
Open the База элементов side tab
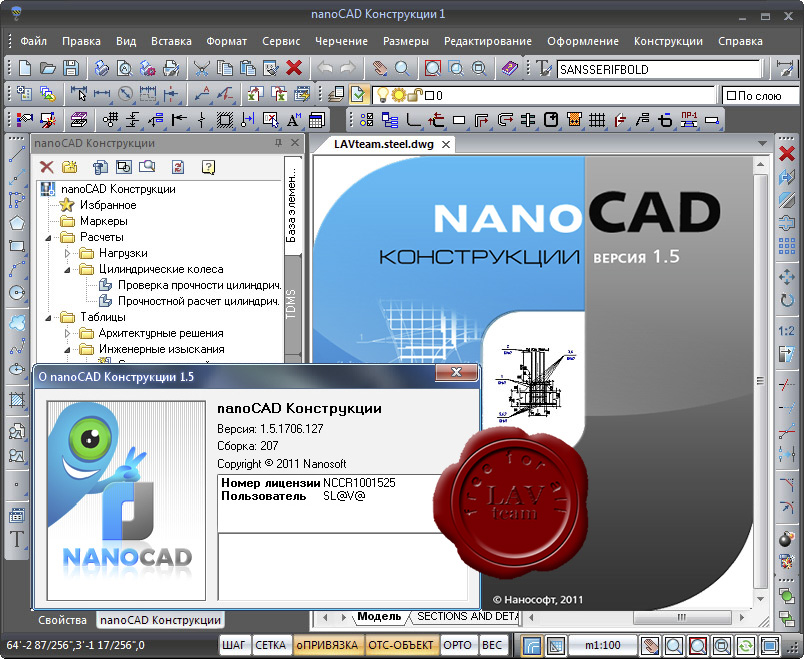point(291,204)
